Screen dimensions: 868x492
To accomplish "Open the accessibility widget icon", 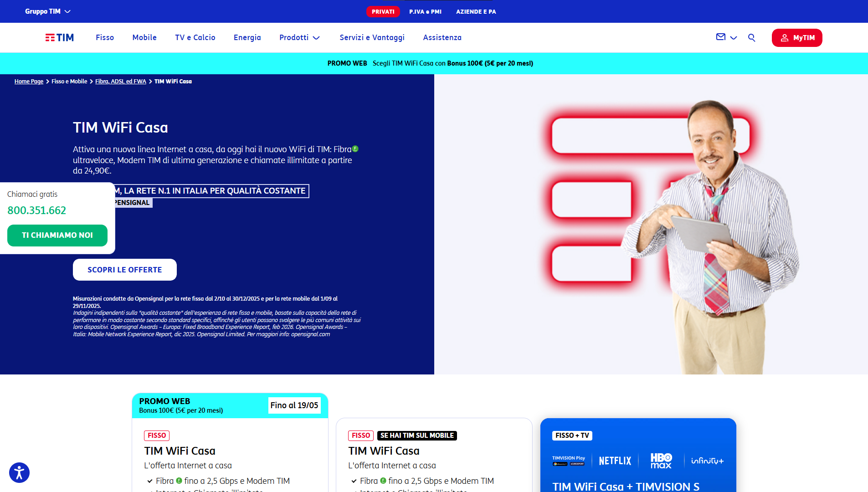I will pos(19,472).
